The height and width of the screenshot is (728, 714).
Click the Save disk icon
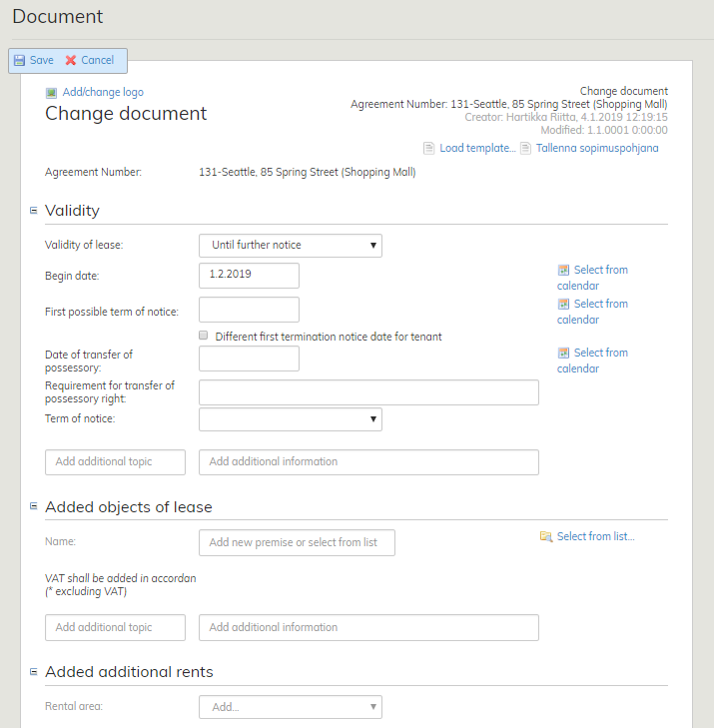19,61
